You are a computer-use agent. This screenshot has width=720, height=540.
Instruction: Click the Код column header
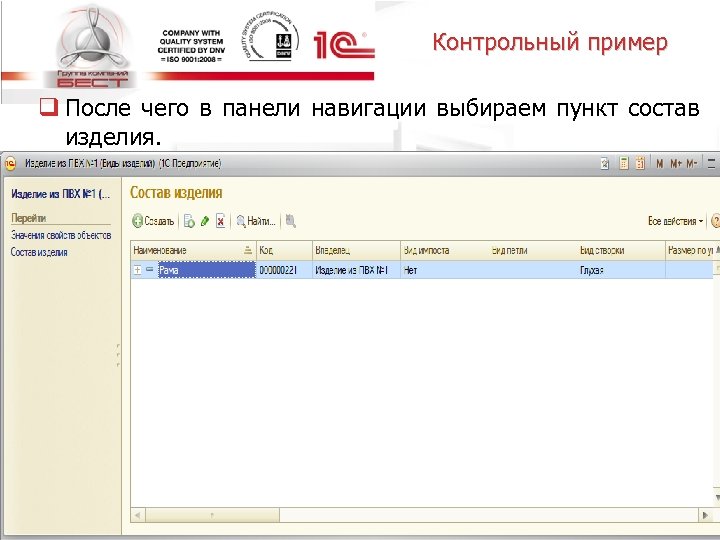click(x=284, y=250)
